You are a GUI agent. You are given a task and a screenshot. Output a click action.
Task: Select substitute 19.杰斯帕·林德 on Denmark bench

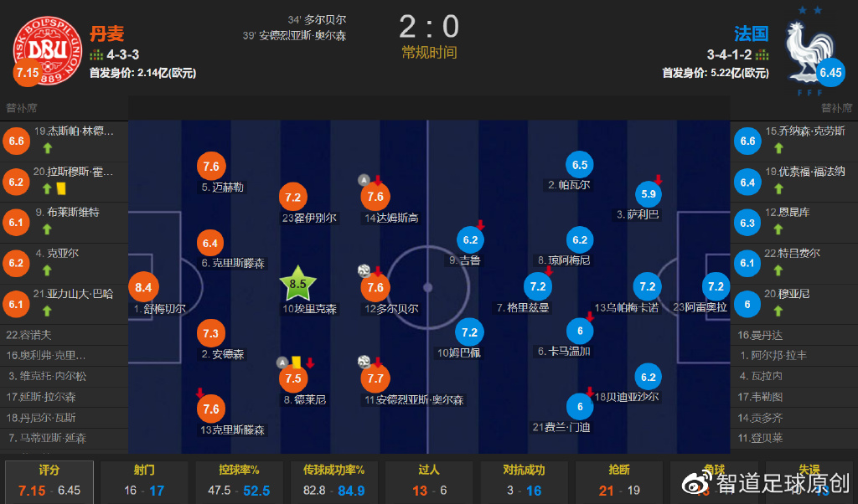click(x=64, y=141)
